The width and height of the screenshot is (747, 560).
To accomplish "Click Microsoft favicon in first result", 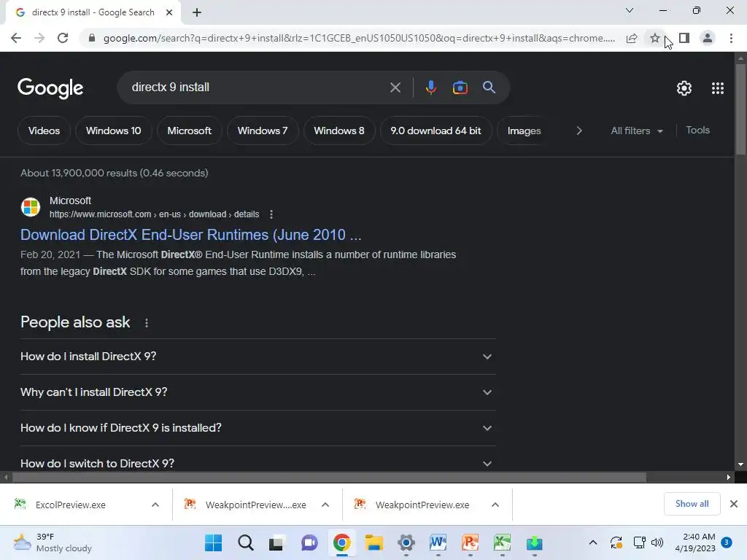I will coord(31,207).
